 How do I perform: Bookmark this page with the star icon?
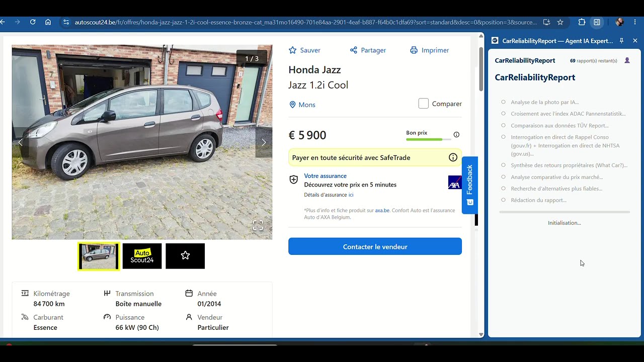click(x=560, y=22)
